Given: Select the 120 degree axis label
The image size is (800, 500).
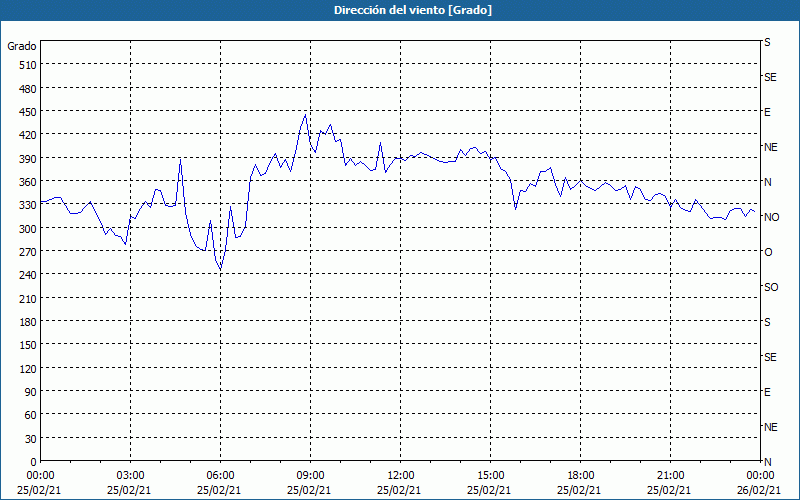Looking at the screenshot, I should 28,369.
